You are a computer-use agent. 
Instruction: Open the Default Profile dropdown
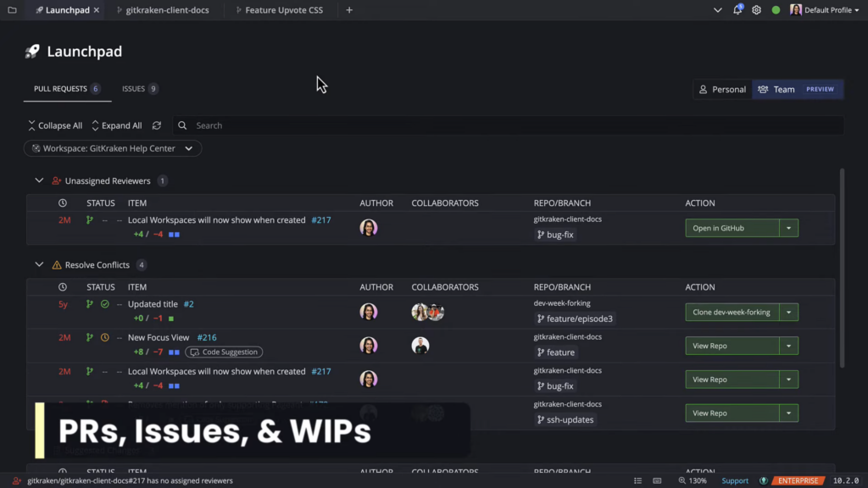(x=825, y=10)
